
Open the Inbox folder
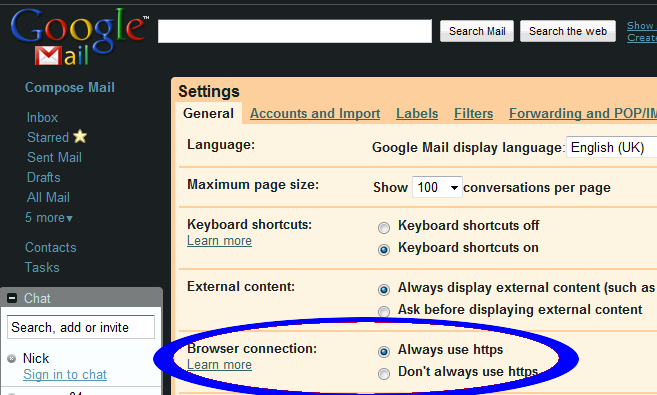42,117
